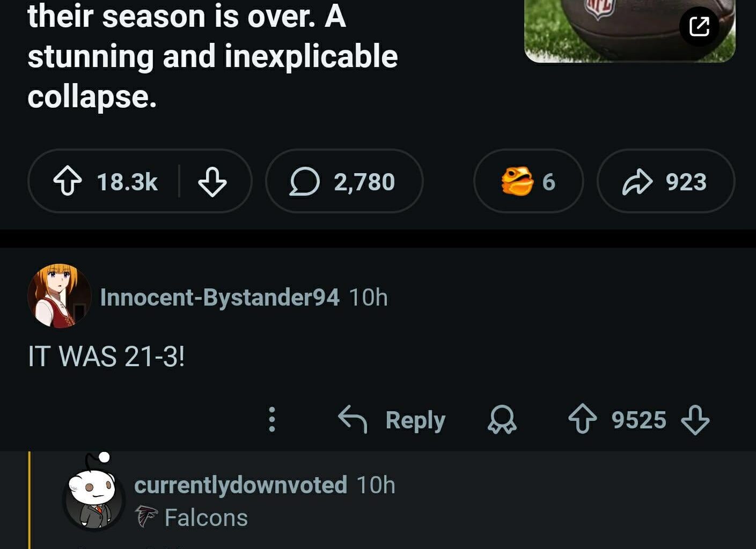Viewport: 756px width, 549px height.
Task: Open the comment overflow menu (three dots)
Action: pyautogui.click(x=273, y=420)
